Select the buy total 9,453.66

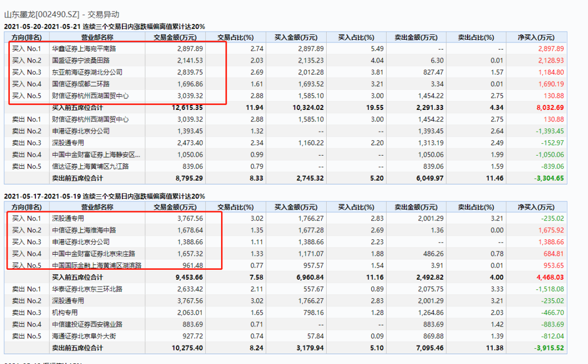(x=189, y=277)
